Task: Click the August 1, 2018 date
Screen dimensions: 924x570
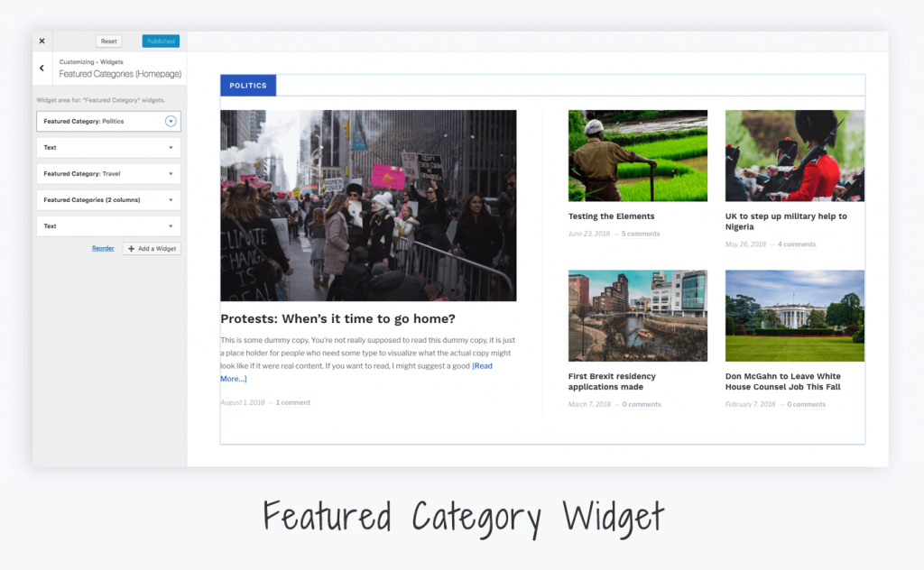Action: click(x=243, y=403)
